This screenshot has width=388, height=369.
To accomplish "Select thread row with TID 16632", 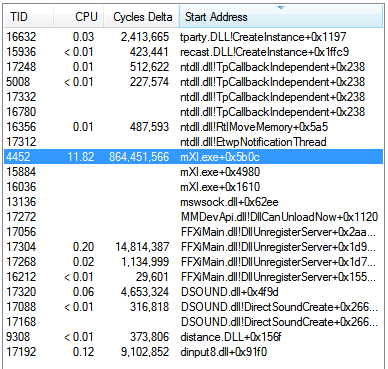I will coord(193,37).
